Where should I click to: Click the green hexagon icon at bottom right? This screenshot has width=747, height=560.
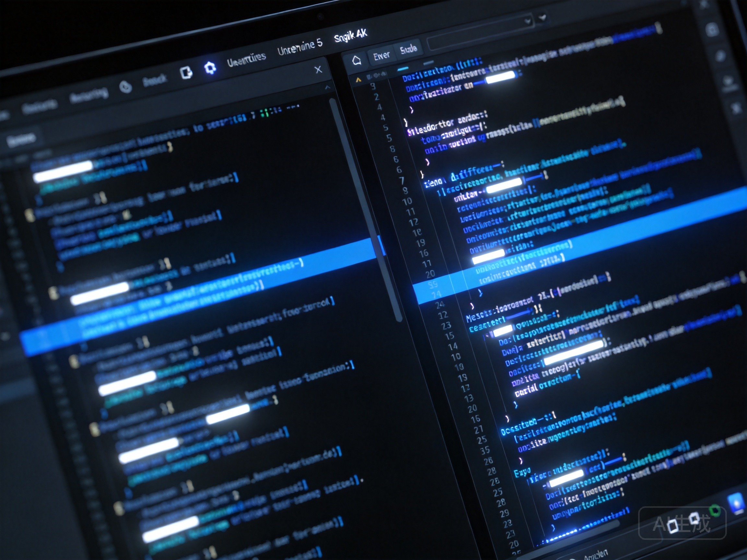[715, 511]
